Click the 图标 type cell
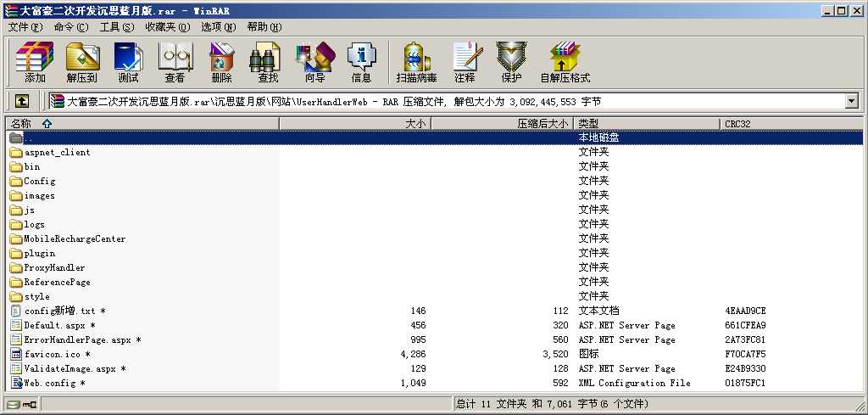 coord(588,354)
